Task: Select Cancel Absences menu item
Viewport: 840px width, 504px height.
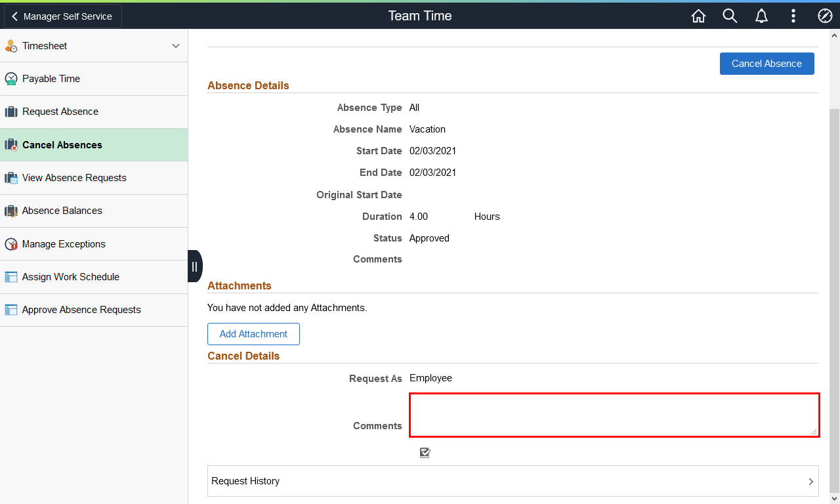Action: [x=94, y=145]
